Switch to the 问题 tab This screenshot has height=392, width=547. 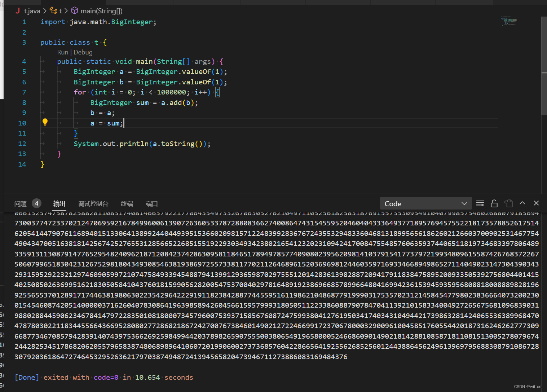tap(21, 204)
